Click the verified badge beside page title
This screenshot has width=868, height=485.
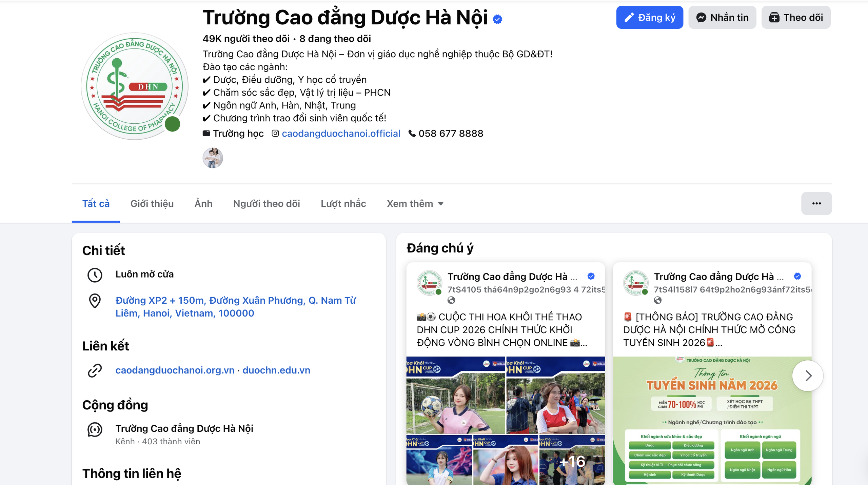[x=497, y=19]
